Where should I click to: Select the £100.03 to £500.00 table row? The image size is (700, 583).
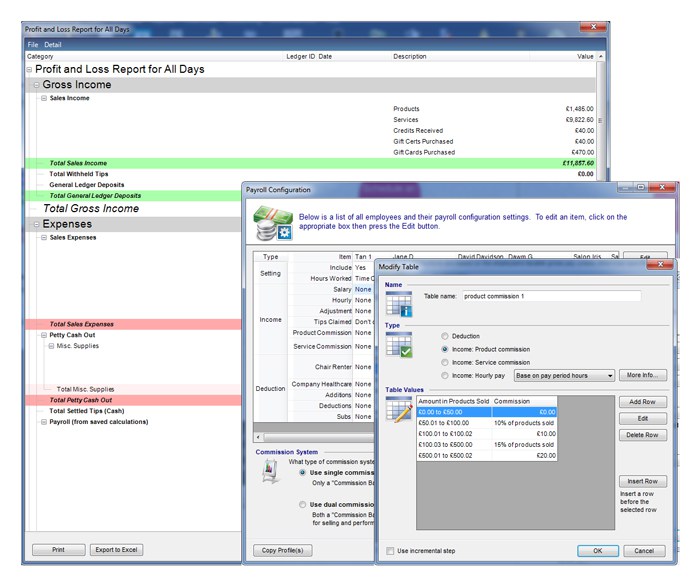click(486, 444)
